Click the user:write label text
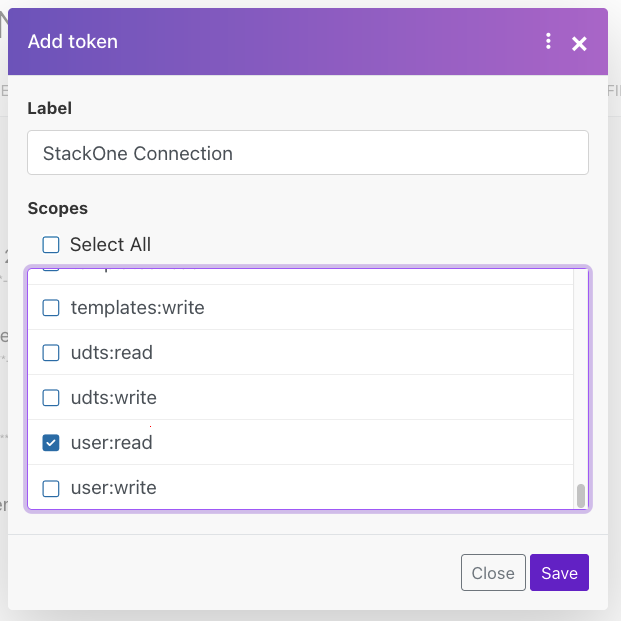This screenshot has width=621, height=621. pyautogui.click(x=114, y=488)
